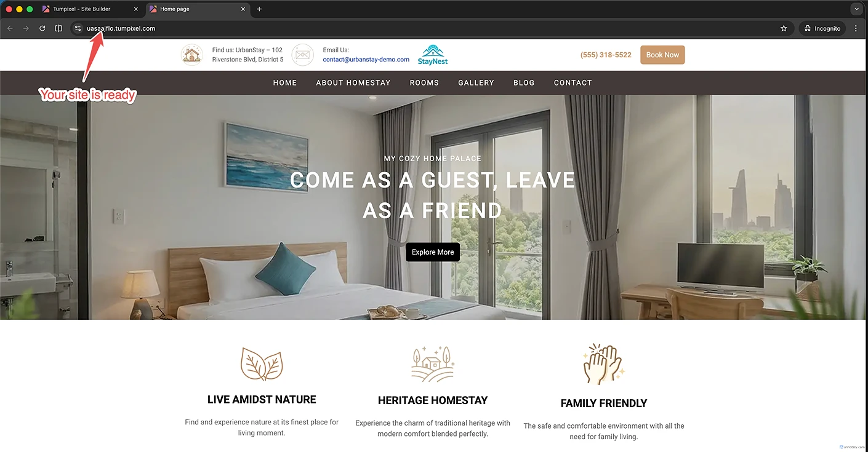Toggle the browser side panel icon
868x452 pixels.
pyautogui.click(x=58, y=28)
